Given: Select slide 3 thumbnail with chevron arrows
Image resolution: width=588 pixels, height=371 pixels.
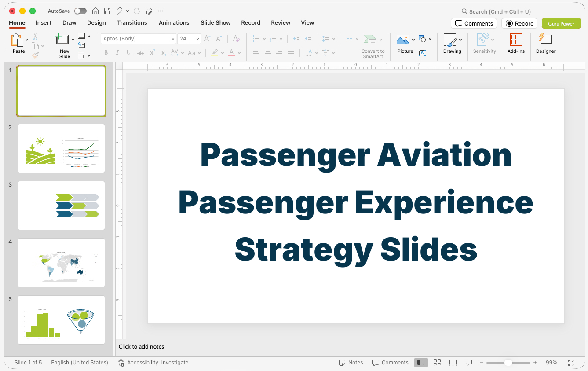Looking at the screenshot, I should click(x=62, y=206).
